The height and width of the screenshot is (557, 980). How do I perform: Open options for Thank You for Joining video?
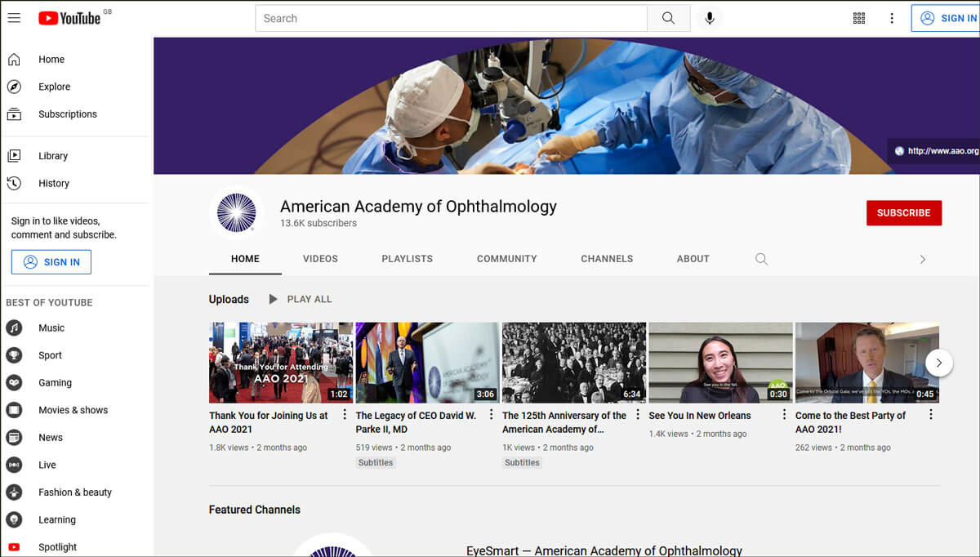point(345,415)
